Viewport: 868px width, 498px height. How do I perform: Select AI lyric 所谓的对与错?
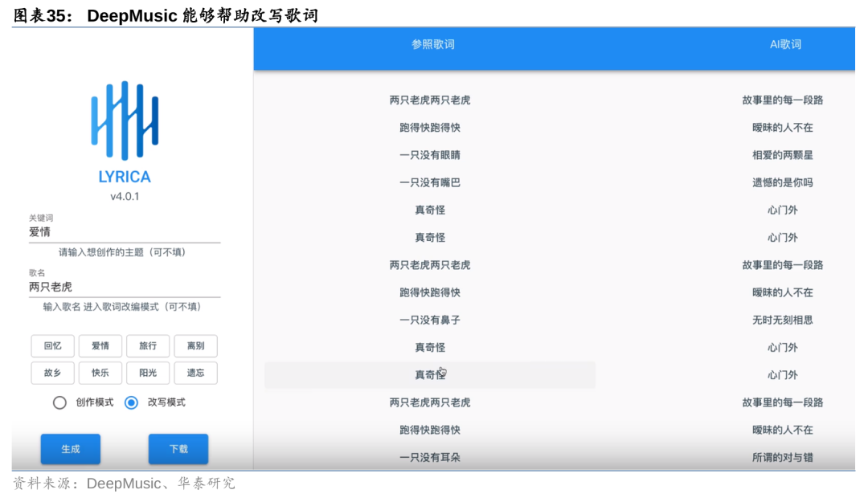tap(783, 458)
